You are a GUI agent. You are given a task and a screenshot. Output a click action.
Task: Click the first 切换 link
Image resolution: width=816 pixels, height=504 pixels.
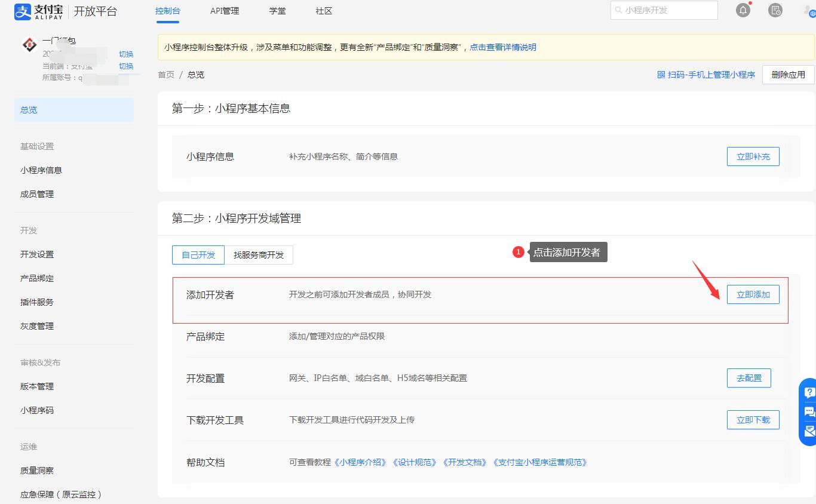[x=126, y=54]
